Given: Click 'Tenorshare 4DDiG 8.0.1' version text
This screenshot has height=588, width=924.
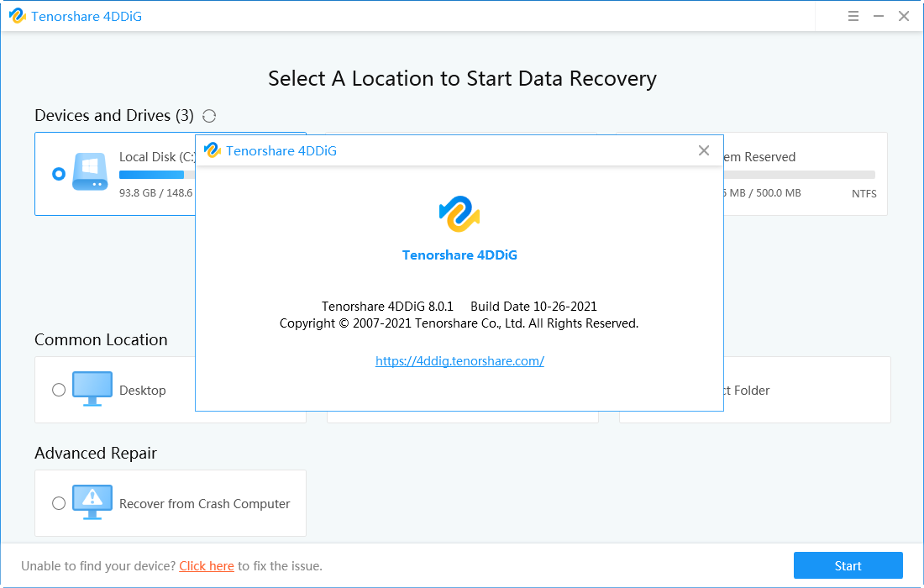Looking at the screenshot, I should click(x=387, y=307).
